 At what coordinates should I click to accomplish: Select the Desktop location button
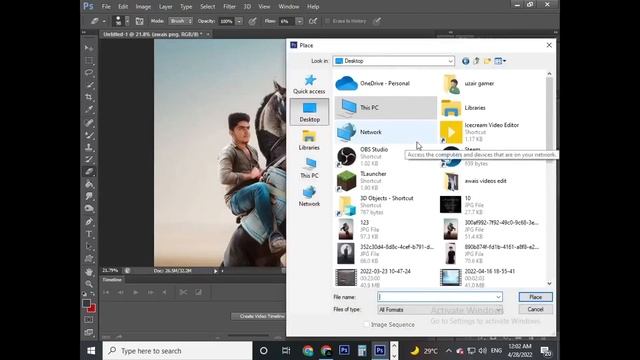click(x=309, y=112)
